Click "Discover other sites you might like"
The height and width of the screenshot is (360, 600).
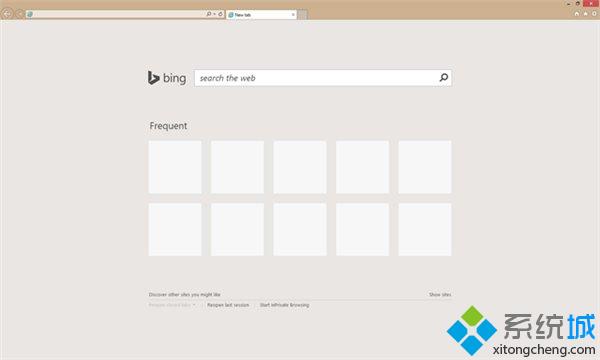point(184,295)
